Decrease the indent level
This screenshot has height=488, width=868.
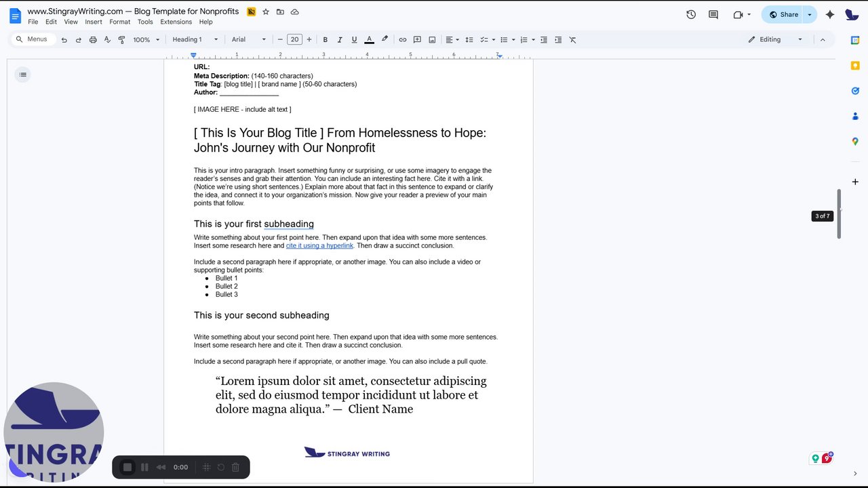pos(543,40)
